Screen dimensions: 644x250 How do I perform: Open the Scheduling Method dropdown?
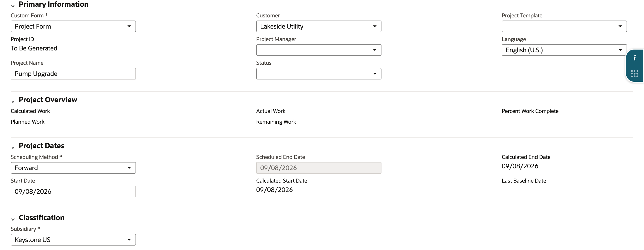[73, 168]
